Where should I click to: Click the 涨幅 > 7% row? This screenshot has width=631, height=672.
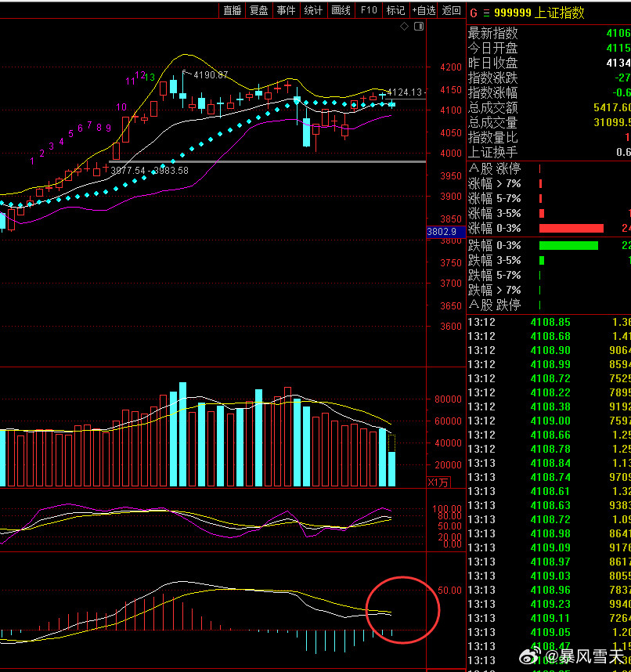(x=549, y=184)
